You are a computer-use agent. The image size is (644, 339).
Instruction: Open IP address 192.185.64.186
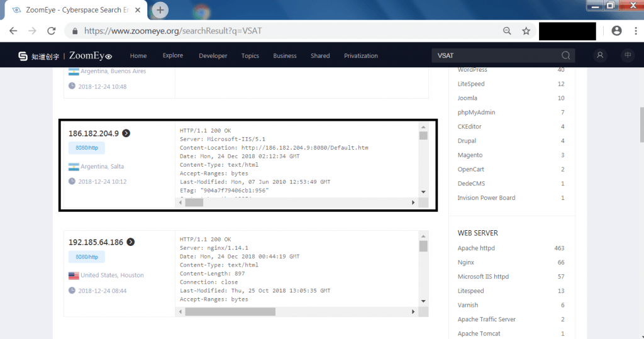pyautogui.click(x=96, y=242)
